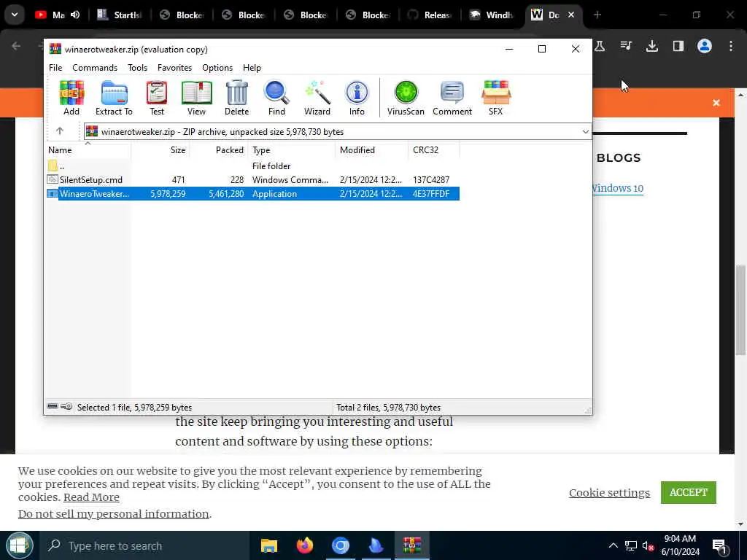The height and width of the screenshot is (560, 747).
Task: Go up one folder with the arrow icon
Action: (x=60, y=131)
